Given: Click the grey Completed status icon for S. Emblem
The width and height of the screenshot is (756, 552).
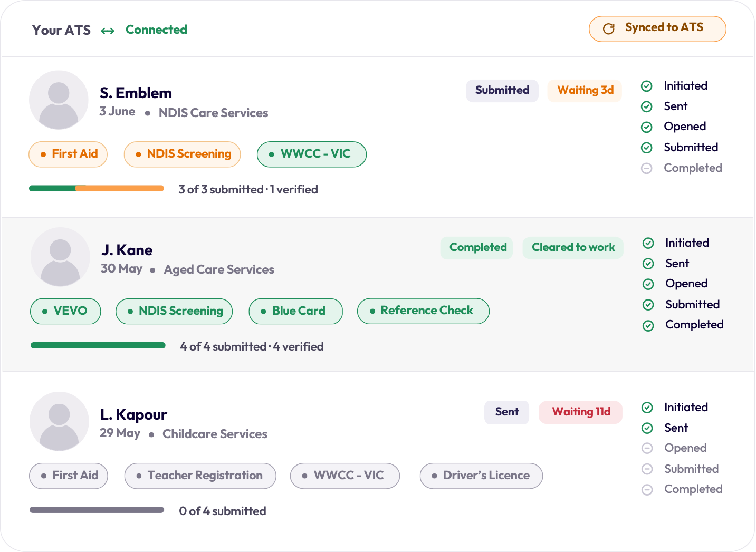Looking at the screenshot, I should [647, 169].
